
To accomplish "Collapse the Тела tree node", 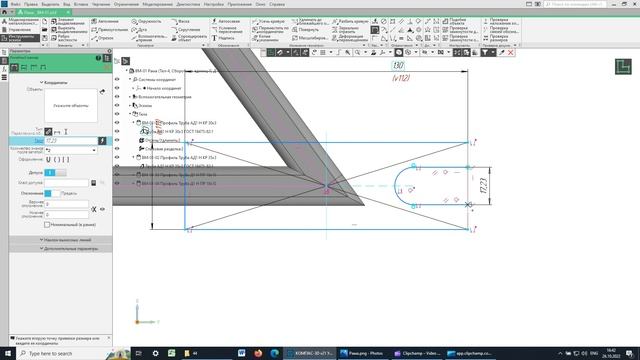I will [130, 114].
